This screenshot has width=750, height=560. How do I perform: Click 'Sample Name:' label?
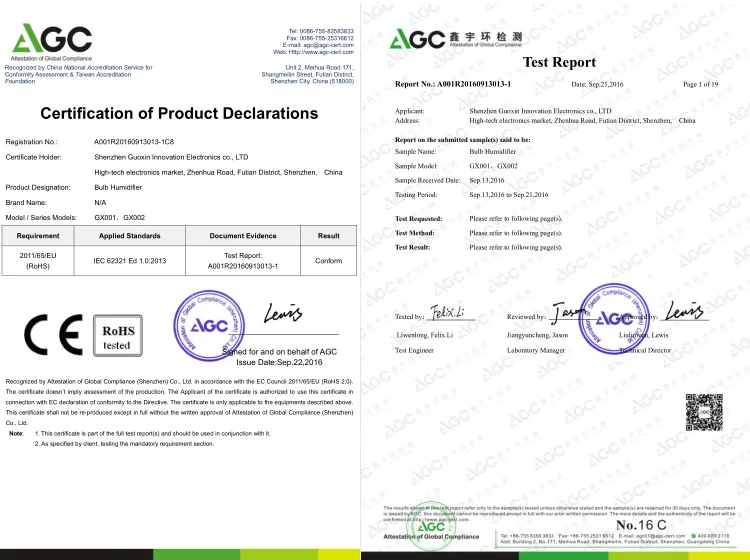pos(415,152)
